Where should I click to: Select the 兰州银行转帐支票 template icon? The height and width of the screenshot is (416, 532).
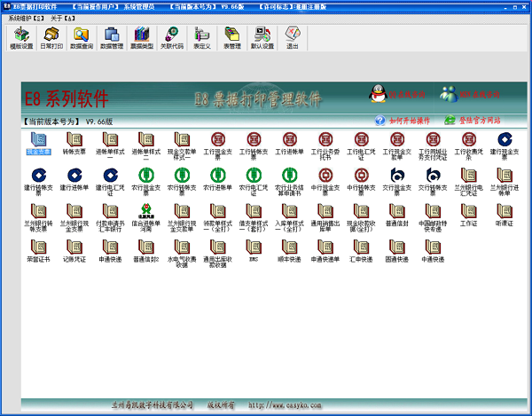pyautogui.click(x=39, y=217)
